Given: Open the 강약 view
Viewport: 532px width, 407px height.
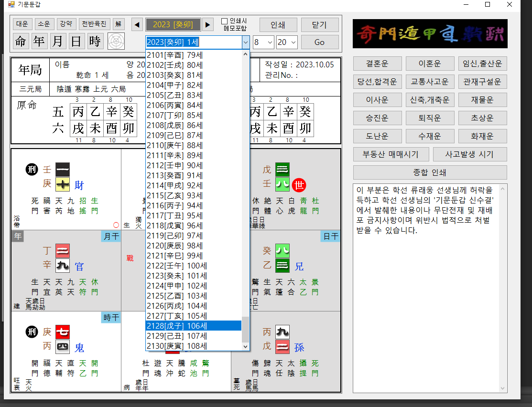Looking at the screenshot, I should [x=66, y=24].
